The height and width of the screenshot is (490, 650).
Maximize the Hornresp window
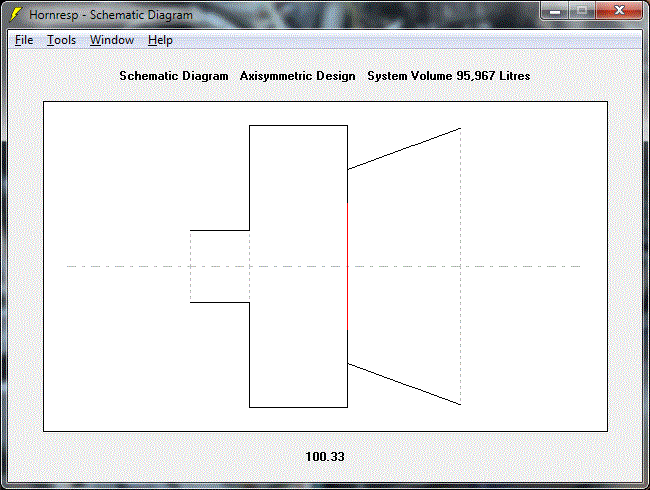point(582,11)
